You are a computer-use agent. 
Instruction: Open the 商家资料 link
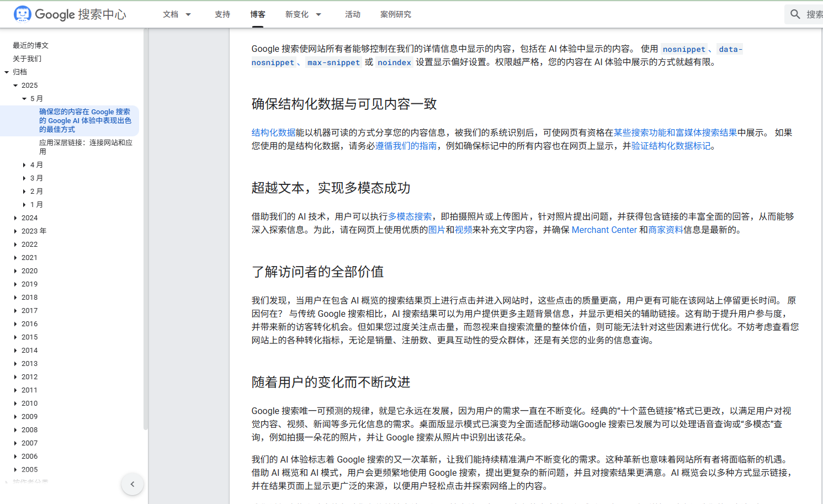(x=666, y=230)
